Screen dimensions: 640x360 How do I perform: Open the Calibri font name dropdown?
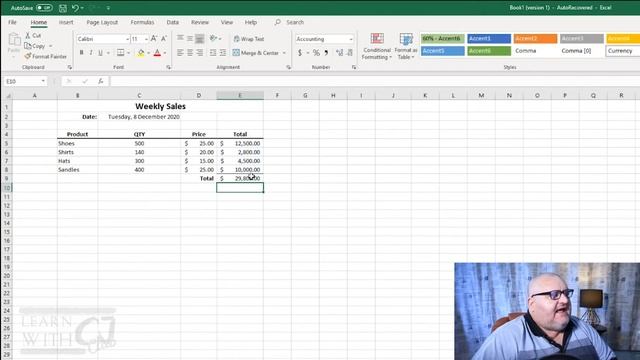pyautogui.click(x=127, y=39)
